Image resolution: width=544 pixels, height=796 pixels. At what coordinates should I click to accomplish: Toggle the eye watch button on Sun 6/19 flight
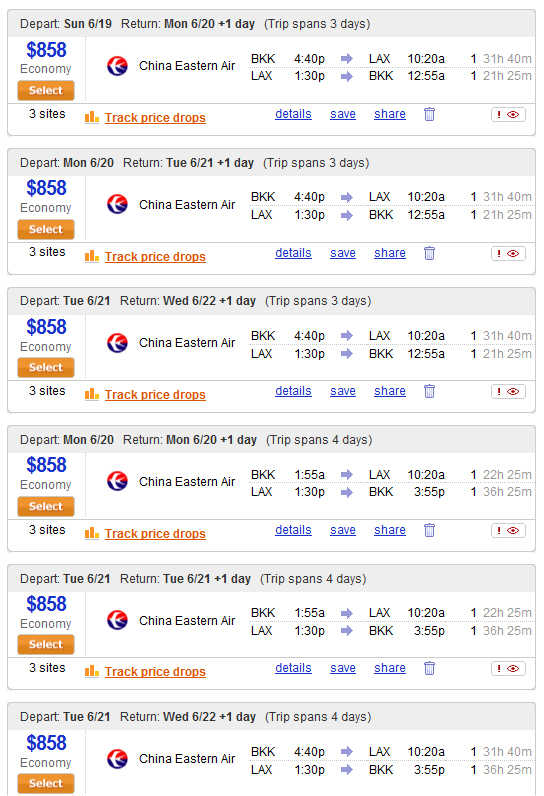[x=508, y=114]
